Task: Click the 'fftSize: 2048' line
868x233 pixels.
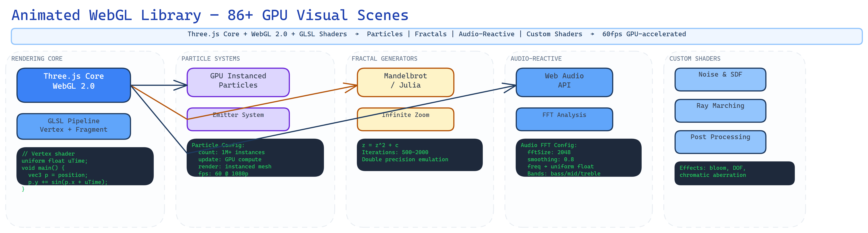Action: coord(549,152)
